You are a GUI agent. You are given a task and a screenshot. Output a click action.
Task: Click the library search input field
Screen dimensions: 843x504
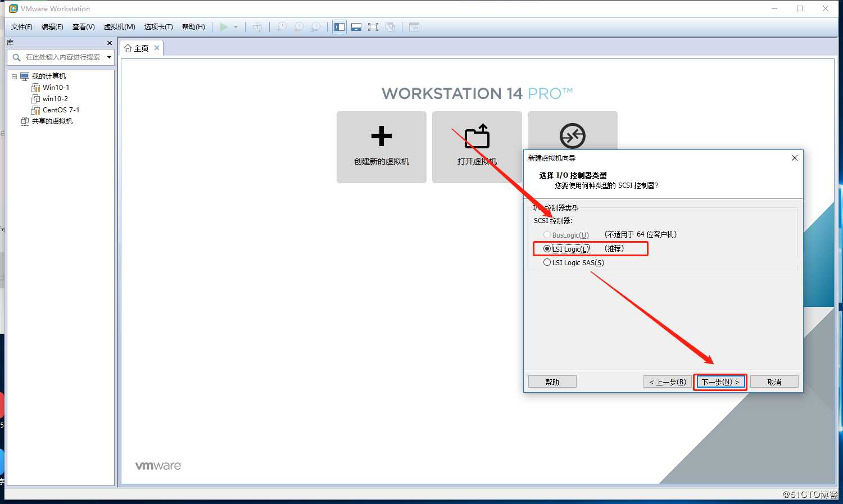coord(62,57)
